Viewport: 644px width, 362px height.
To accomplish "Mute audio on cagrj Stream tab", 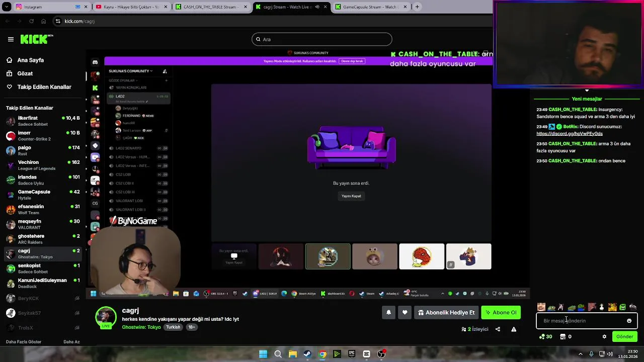I will tap(317, 7).
